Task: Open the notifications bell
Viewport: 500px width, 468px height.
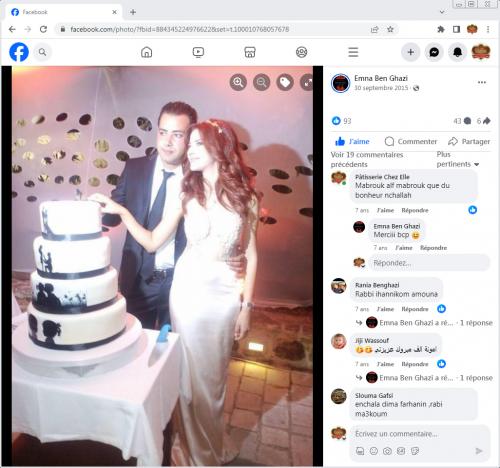Action: (457, 52)
